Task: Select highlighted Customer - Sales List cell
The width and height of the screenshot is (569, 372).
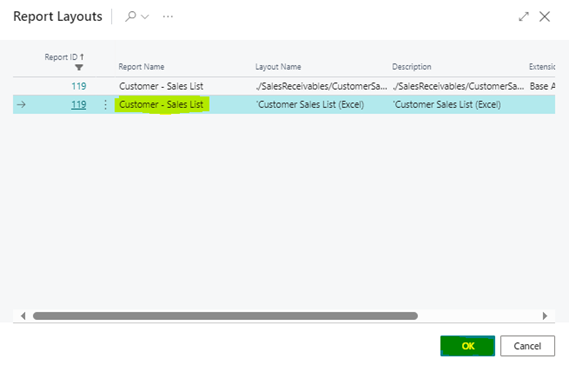Action: click(161, 105)
